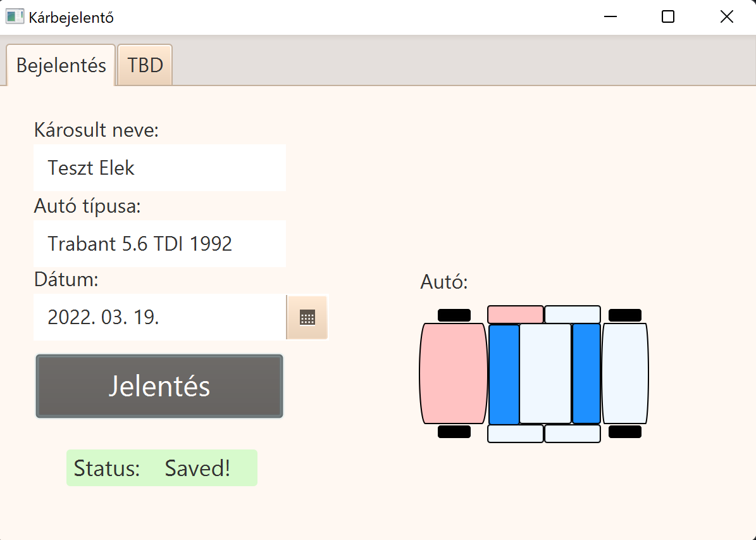Toggle the top-right door panel
The height and width of the screenshot is (540, 756).
click(x=573, y=314)
